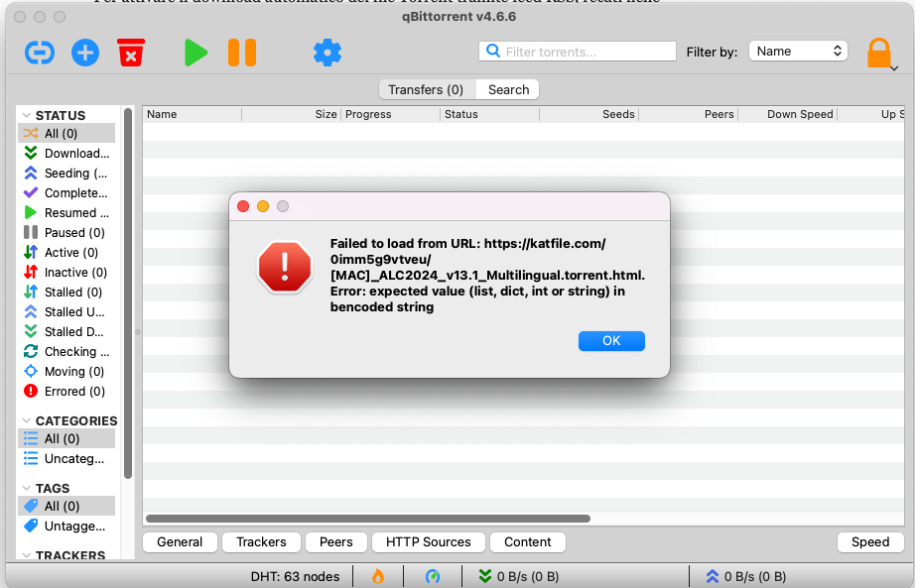
Task: Select the Stalled Downloading filter
Action: click(x=66, y=332)
